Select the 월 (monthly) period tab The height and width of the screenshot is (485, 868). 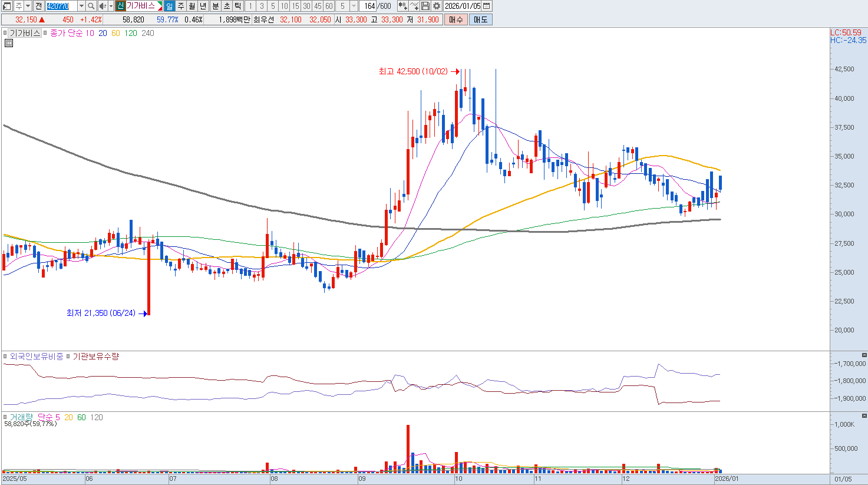coord(192,6)
